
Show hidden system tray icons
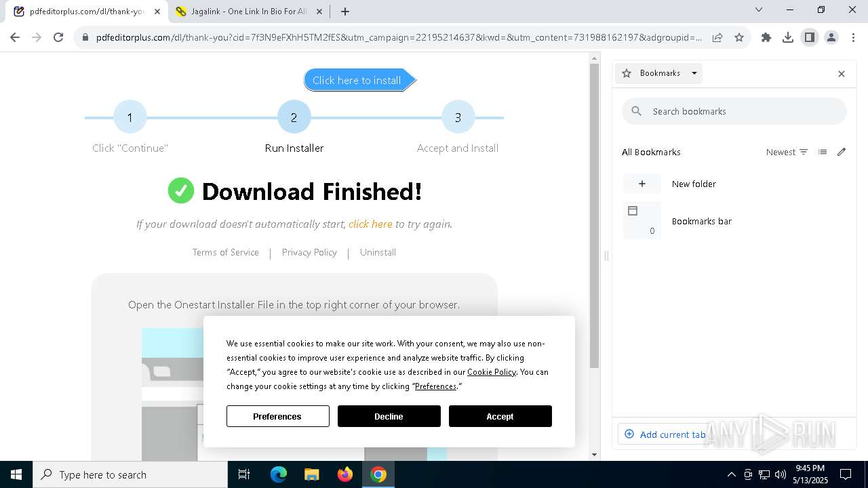(731, 474)
